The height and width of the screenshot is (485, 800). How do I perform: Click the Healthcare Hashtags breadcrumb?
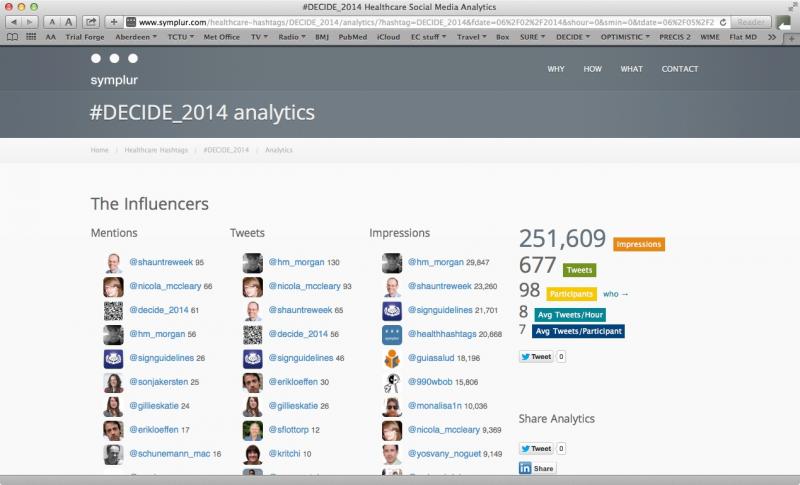tap(156, 150)
